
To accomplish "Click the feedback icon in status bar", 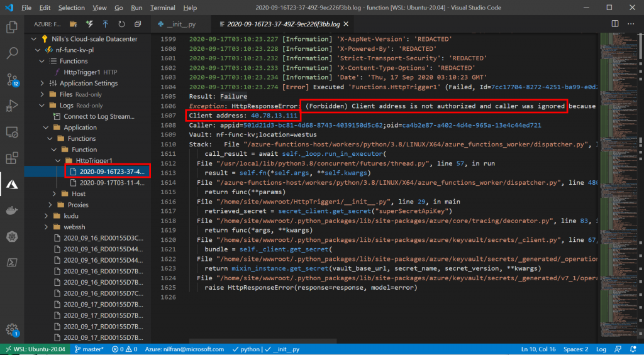I will [x=618, y=349].
